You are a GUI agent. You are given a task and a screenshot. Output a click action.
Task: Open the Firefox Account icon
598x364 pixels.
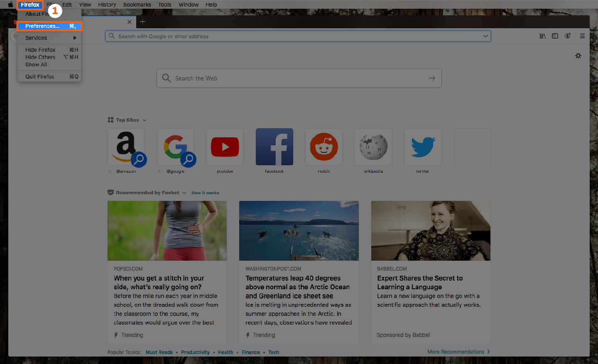[x=567, y=36]
